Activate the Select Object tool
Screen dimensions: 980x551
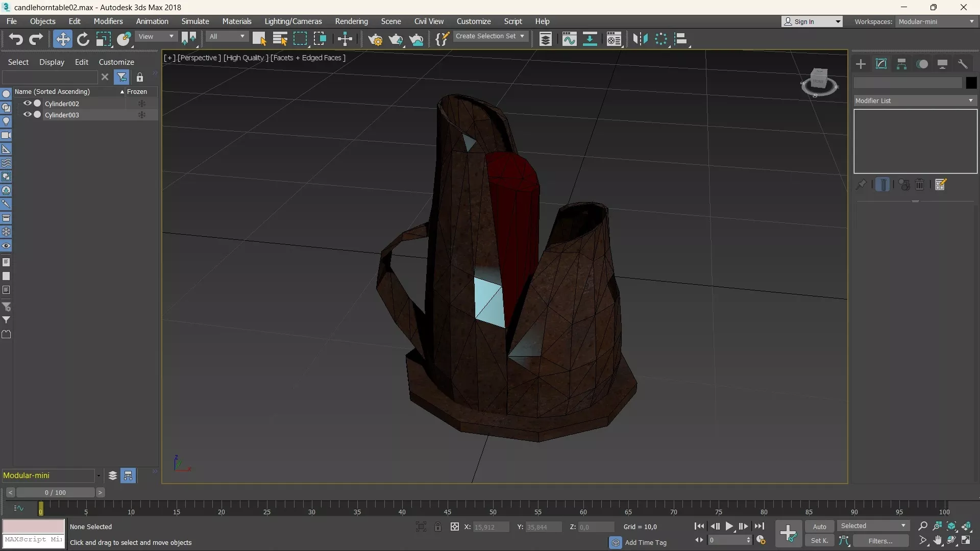(x=259, y=39)
